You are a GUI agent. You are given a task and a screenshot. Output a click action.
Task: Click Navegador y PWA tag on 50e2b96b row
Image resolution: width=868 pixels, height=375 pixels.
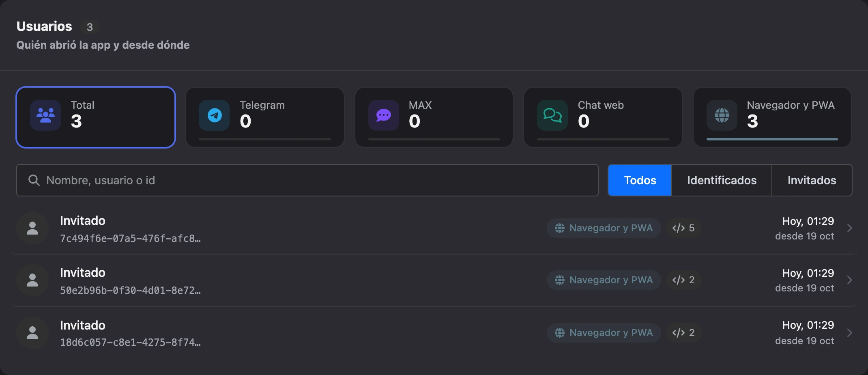604,280
